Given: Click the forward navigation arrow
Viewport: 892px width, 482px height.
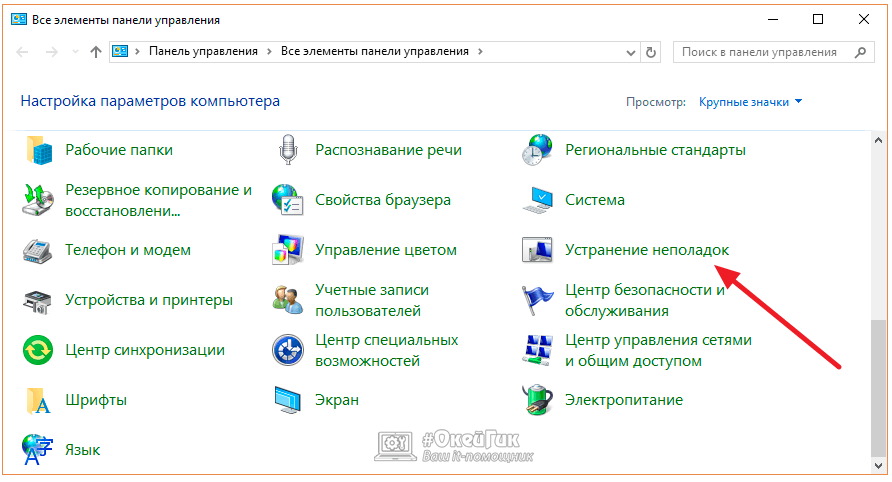Looking at the screenshot, I should click(52, 52).
